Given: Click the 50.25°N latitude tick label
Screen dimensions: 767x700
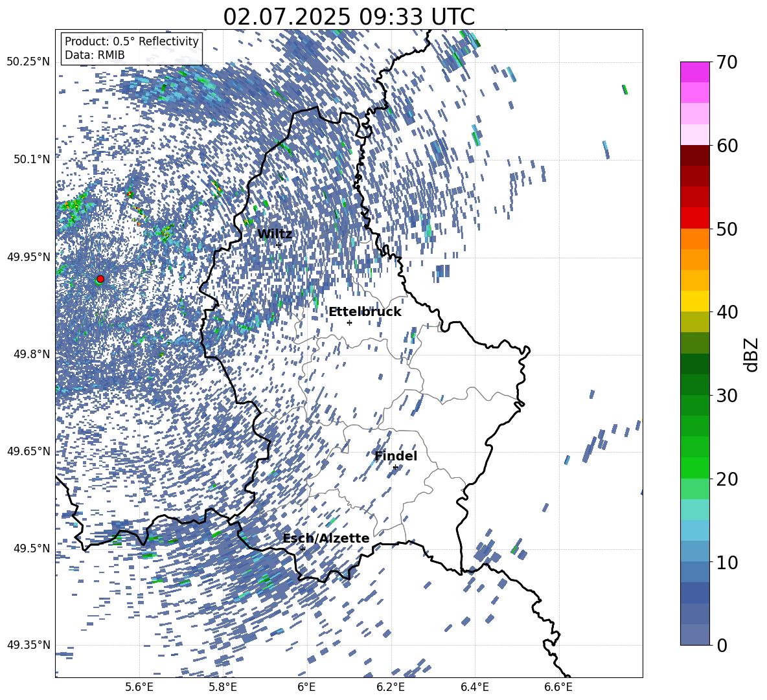Looking at the screenshot, I should click(x=29, y=62).
